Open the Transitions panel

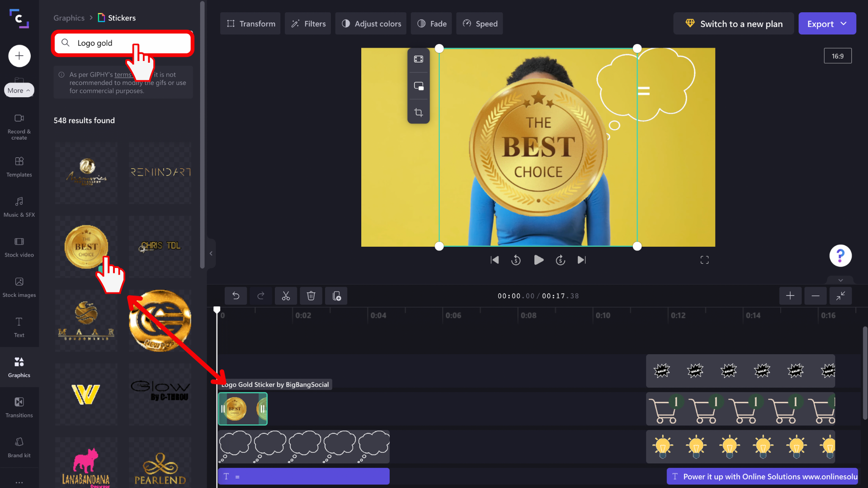pyautogui.click(x=19, y=407)
